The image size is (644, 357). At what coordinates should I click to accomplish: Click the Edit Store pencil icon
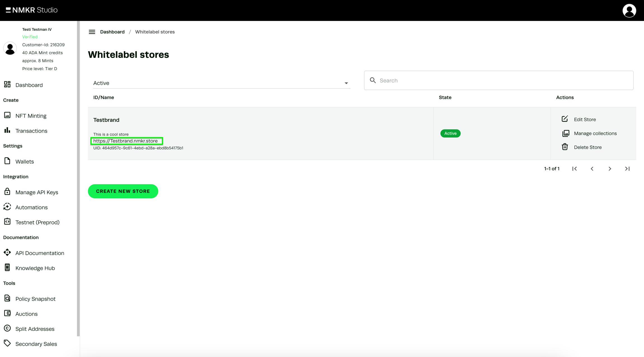tap(565, 119)
